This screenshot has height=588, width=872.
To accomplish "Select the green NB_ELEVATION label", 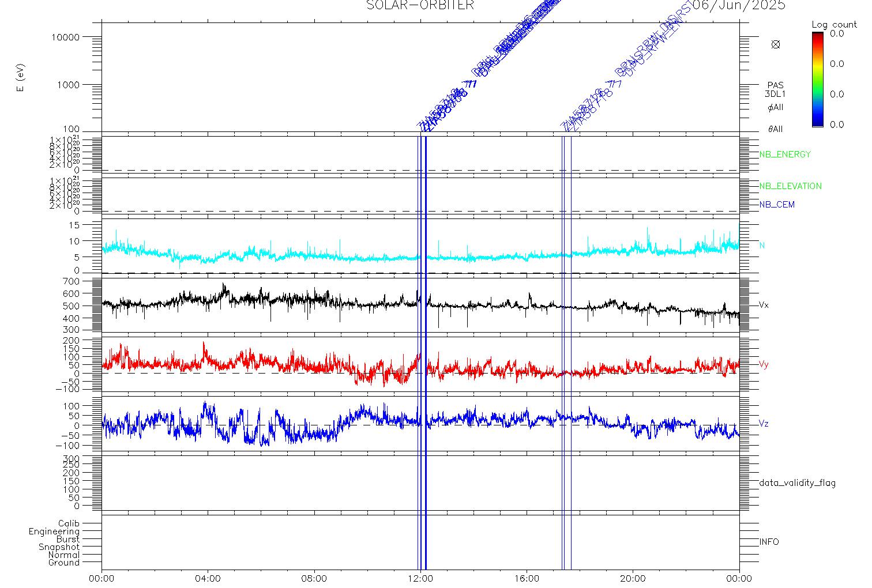I will 791,186.
